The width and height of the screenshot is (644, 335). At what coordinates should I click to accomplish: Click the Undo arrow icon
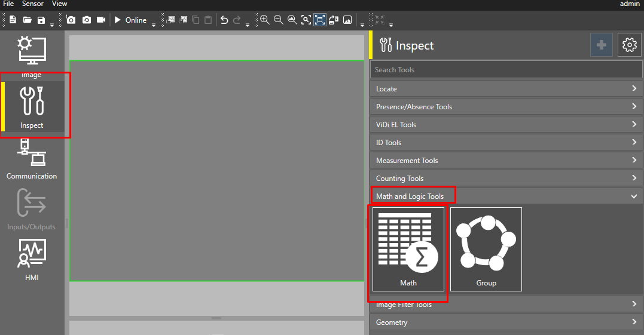point(224,20)
